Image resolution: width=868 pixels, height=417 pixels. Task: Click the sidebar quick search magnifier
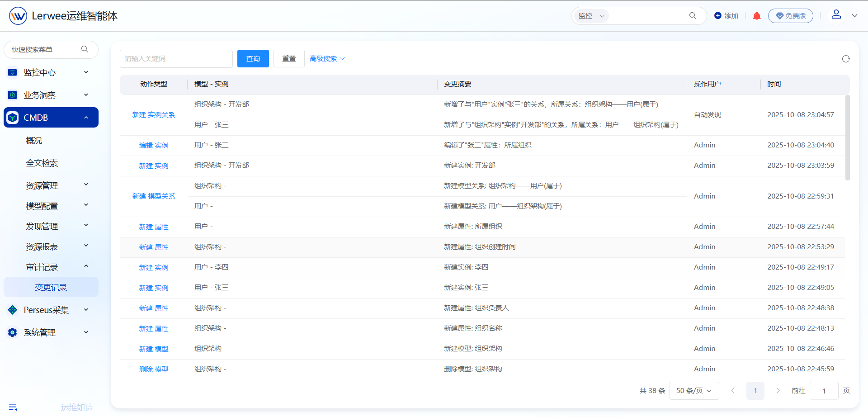pyautogui.click(x=85, y=49)
